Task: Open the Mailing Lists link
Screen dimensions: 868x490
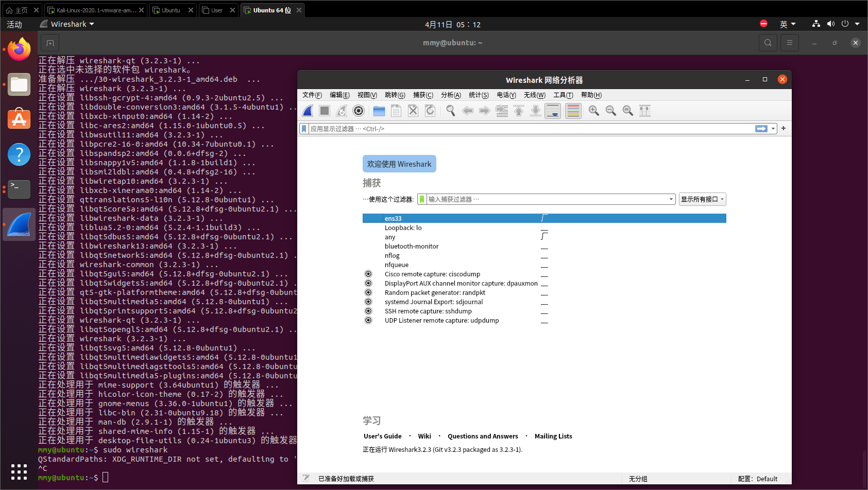Action: (553, 436)
